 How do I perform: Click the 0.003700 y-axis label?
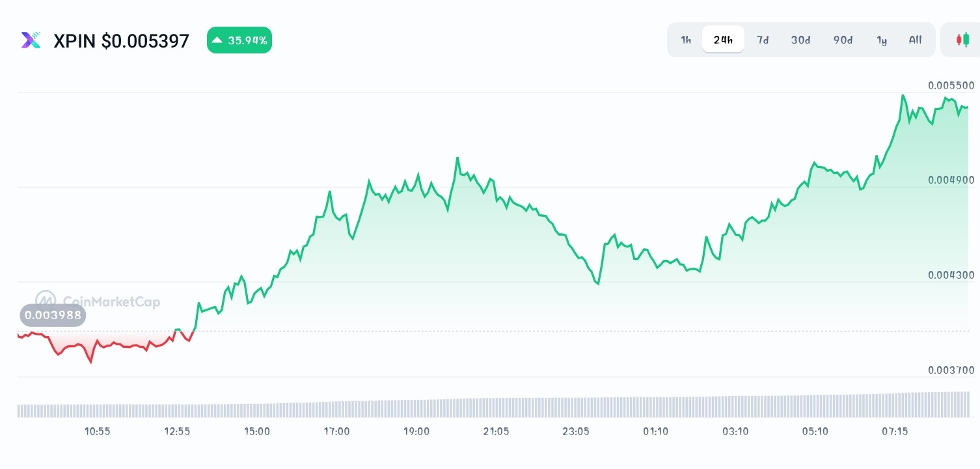(951, 370)
